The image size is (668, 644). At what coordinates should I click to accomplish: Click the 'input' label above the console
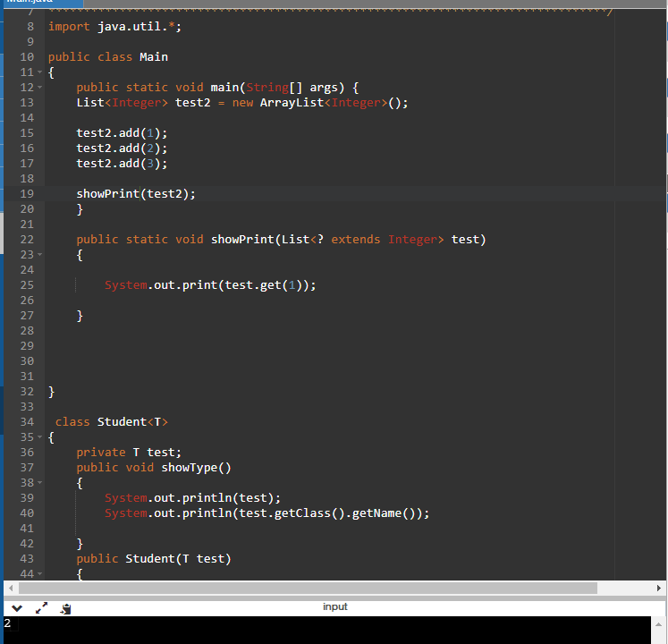334,606
